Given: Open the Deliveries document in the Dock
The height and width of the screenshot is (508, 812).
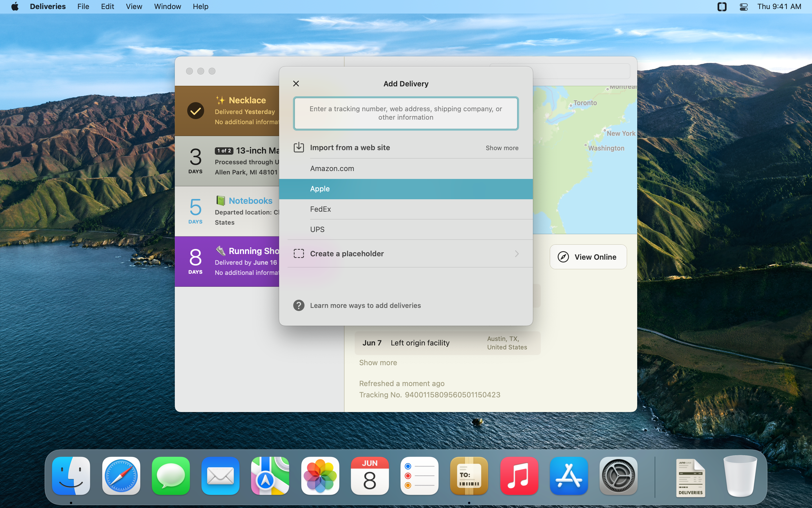Looking at the screenshot, I should (x=690, y=478).
